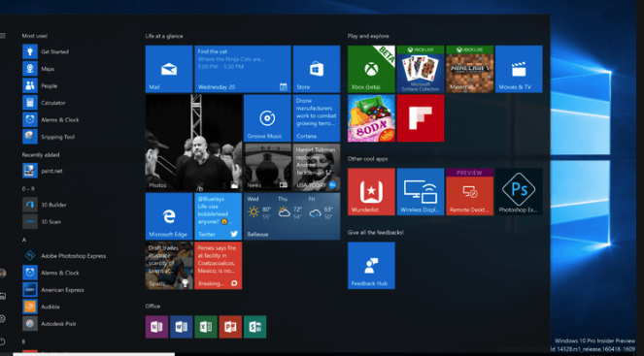Open Calculator in Most used list
644x356 pixels.
44,103
